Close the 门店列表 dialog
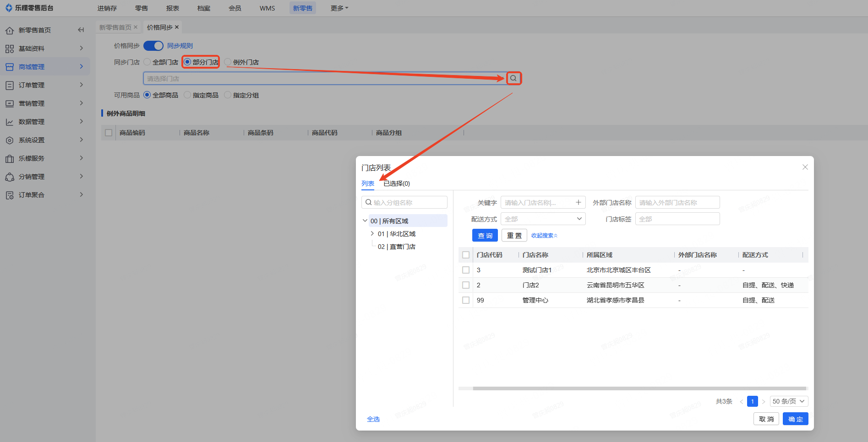The width and height of the screenshot is (868, 442). 805,167
